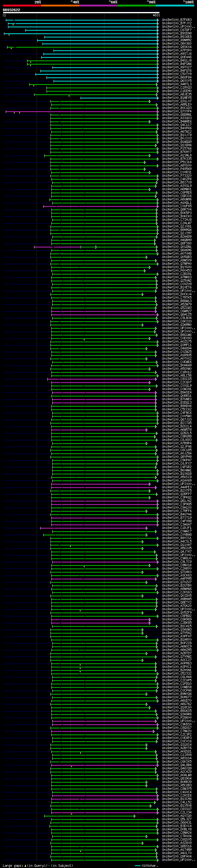
Task: Select hit label UniRef100_Q6YXY5
Action: point(177,81)
